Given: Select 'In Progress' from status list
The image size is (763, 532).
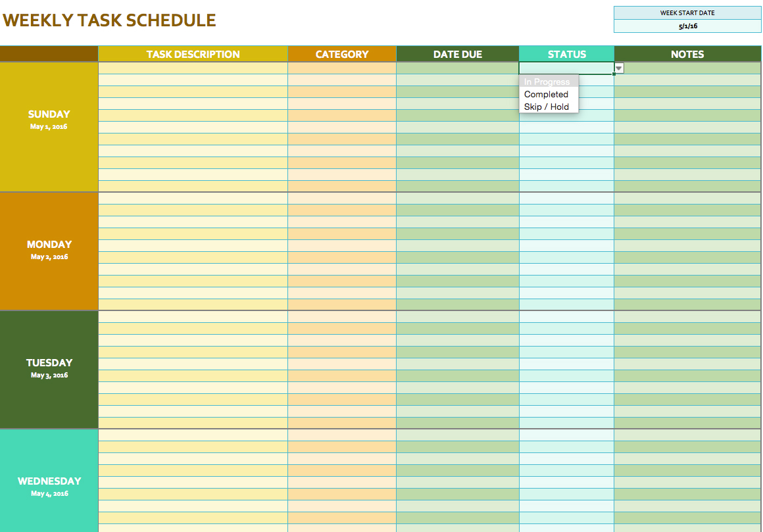Looking at the screenshot, I should [x=548, y=82].
